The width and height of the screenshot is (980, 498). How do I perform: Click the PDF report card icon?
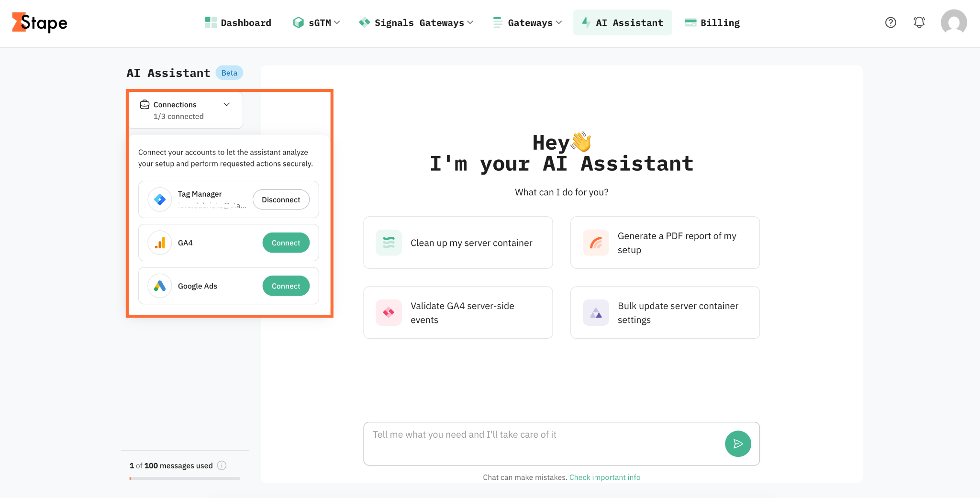click(596, 243)
